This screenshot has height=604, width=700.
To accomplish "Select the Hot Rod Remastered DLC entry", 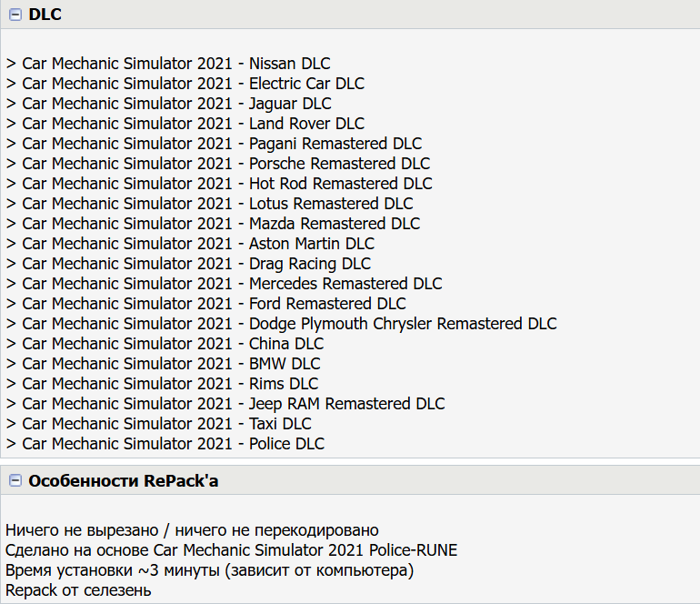I will [x=219, y=184].
